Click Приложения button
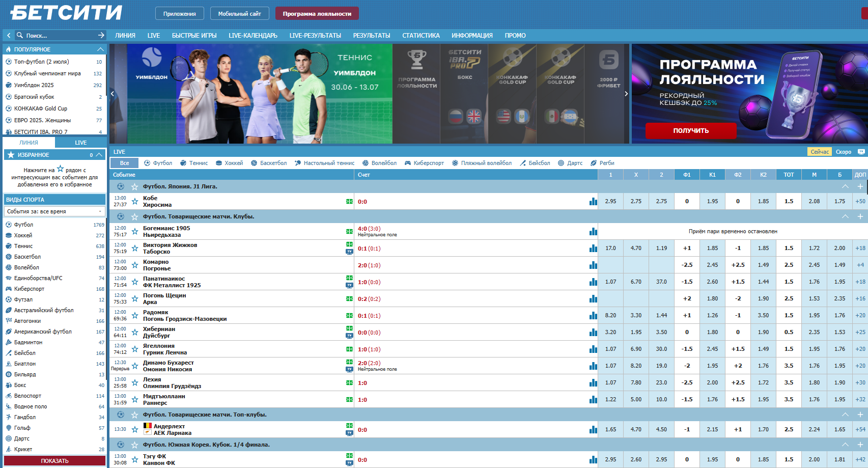 pyautogui.click(x=180, y=14)
